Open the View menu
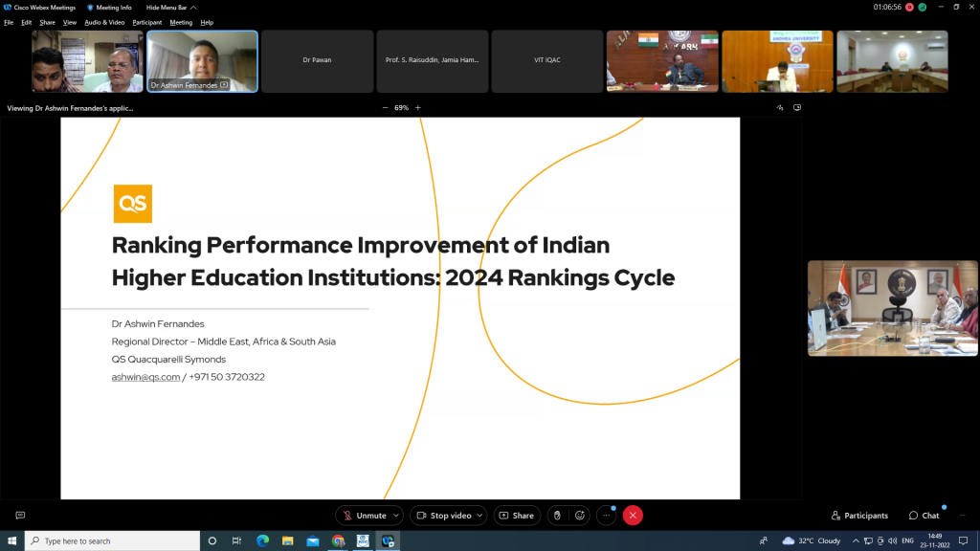The width and height of the screenshot is (980, 551). click(69, 23)
